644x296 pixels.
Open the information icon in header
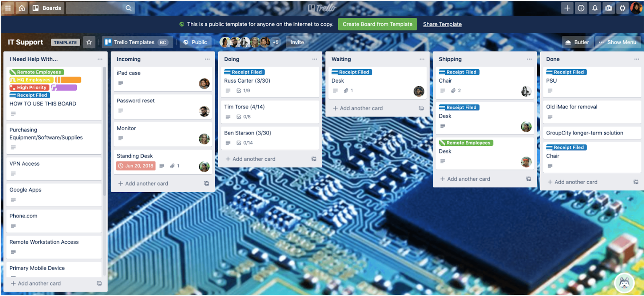[x=581, y=8]
